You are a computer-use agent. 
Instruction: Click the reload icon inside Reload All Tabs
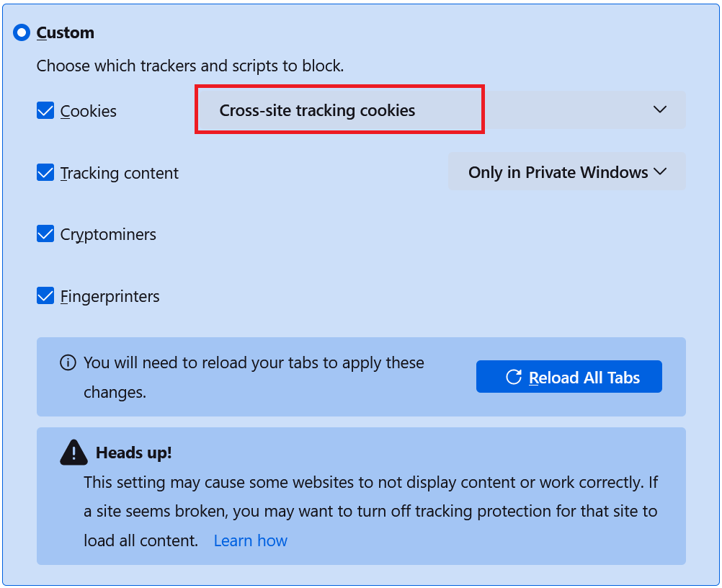pyautogui.click(x=513, y=376)
